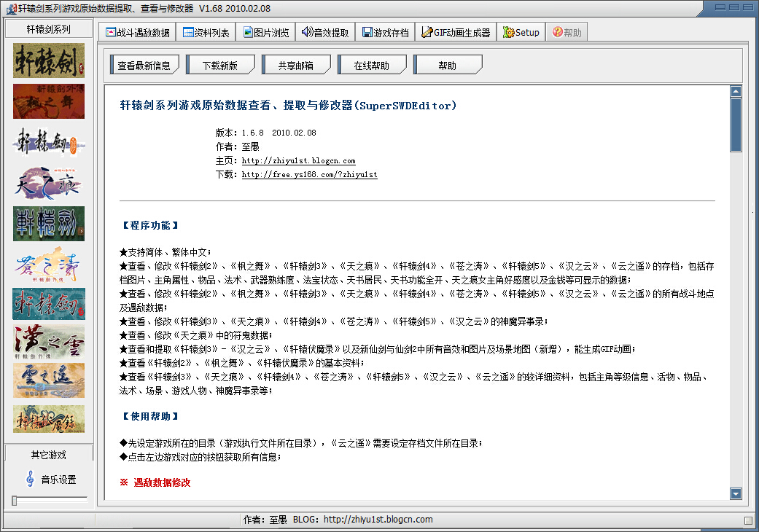Click the 版本: 1.6.8 version line
This screenshot has width=759, height=532.
tap(265, 133)
